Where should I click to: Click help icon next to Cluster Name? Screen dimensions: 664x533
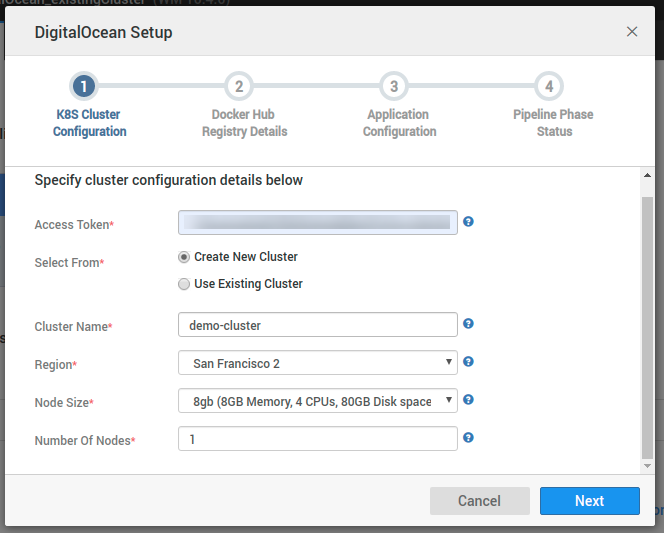pyautogui.click(x=468, y=324)
